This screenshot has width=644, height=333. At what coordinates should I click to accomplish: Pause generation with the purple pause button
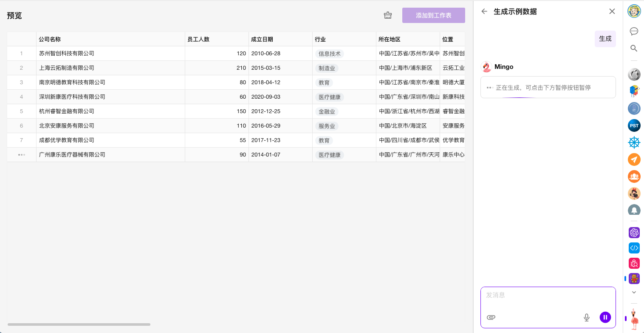[x=605, y=317]
